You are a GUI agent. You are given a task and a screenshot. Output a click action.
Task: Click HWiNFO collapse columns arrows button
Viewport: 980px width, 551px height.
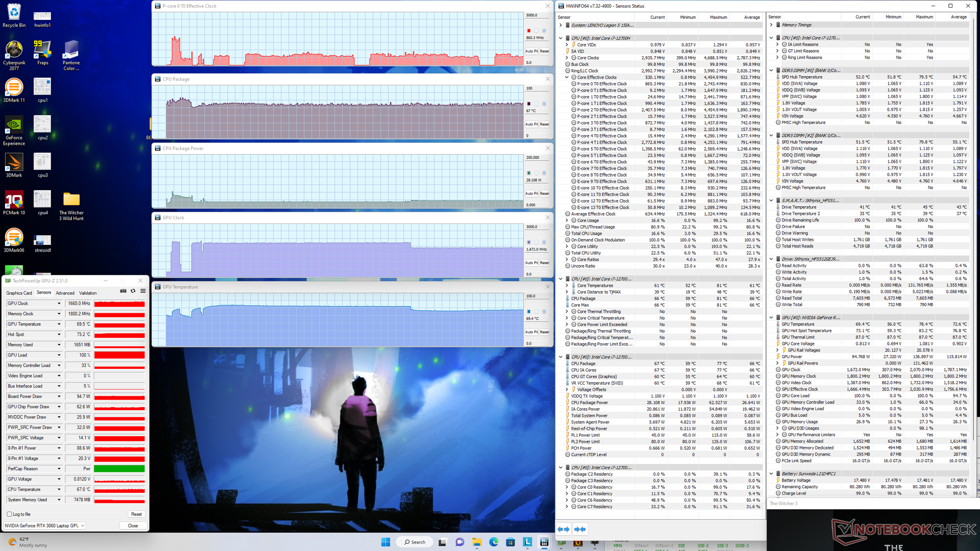pos(580,529)
